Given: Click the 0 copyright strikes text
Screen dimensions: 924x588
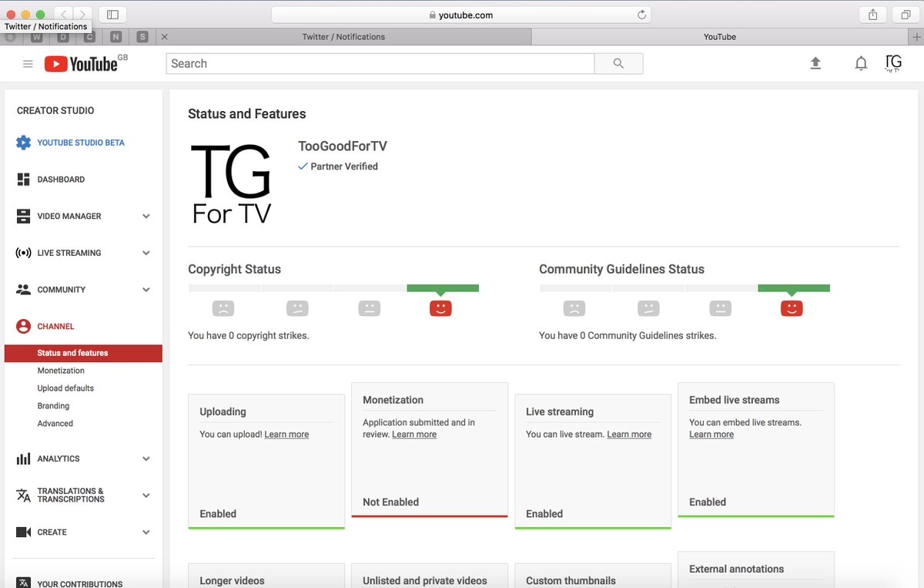Looking at the screenshot, I should click(x=249, y=336).
